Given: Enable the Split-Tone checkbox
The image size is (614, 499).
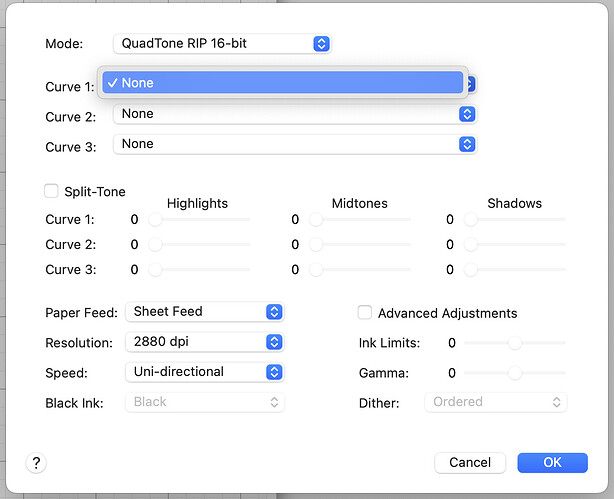Looking at the screenshot, I should [x=52, y=191].
